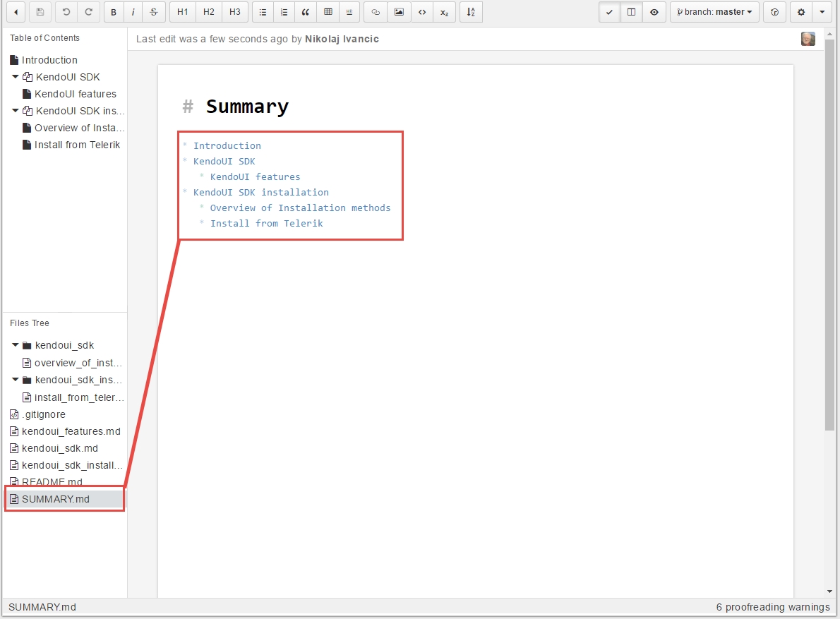Open the branch: master dropdown
The width and height of the screenshot is (840, 619).
point(714,12)
